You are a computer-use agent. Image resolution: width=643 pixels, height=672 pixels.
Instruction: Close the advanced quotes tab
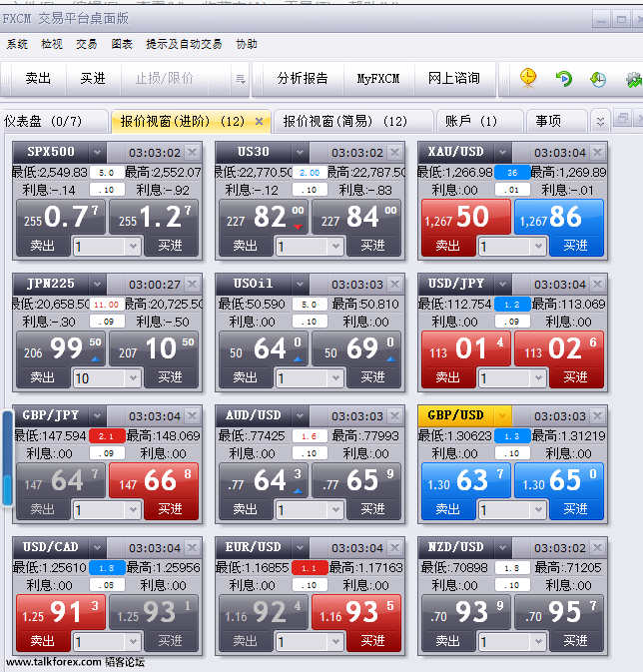click(259, 121)
